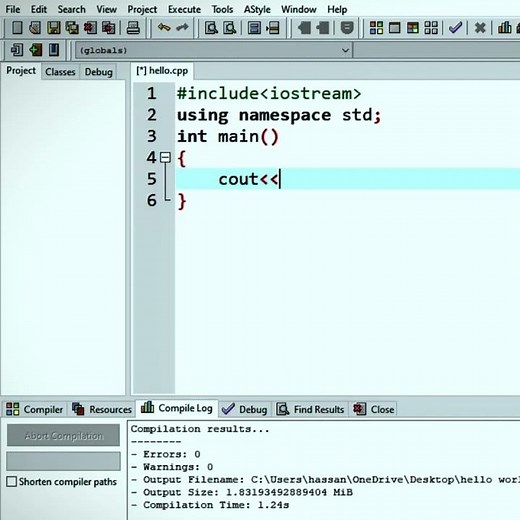Switch to the Classes side tab
The image size is (520, 520).
(60, 72)
